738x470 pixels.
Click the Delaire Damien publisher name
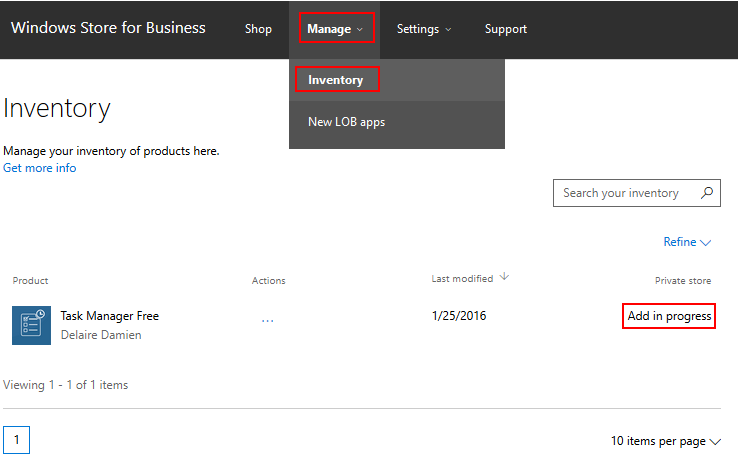pos(100,335)
